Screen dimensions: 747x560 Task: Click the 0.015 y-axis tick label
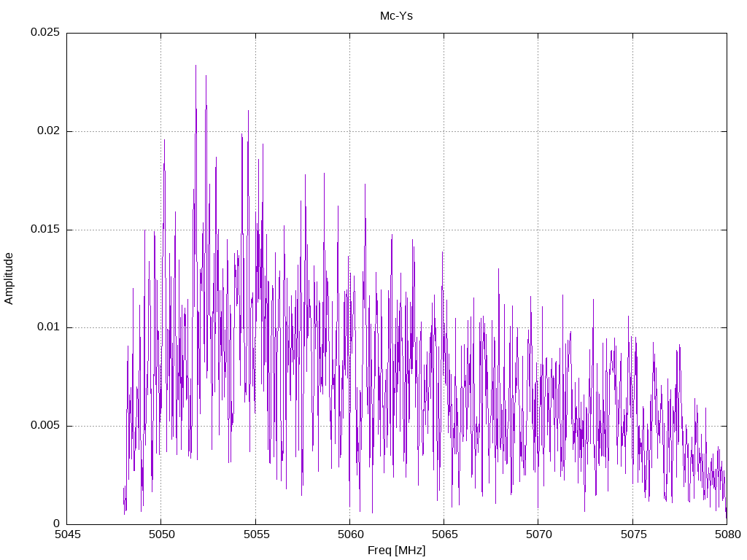pos(45,229)
